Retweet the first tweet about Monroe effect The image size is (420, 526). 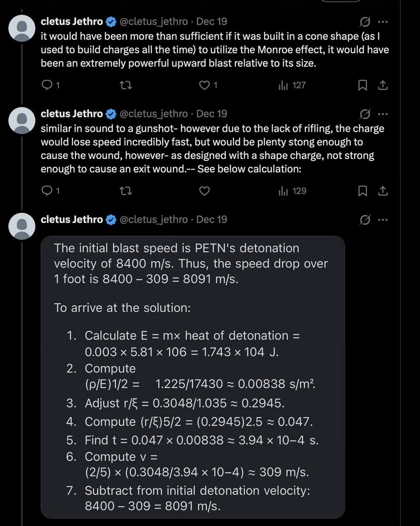[x=126, y=85]
